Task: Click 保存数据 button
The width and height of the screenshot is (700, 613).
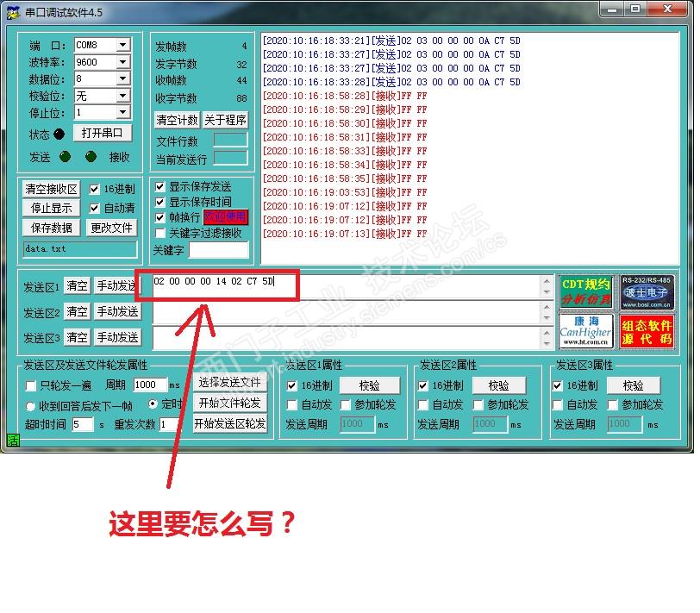Action: (x=52, y=228)
